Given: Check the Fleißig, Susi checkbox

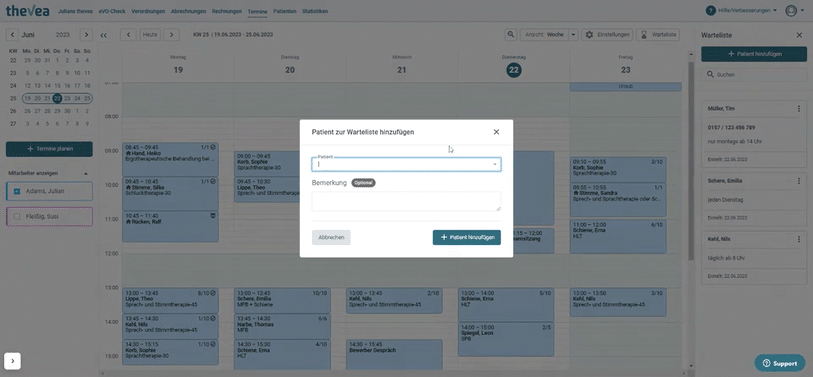Looking at the screenshot, I should (x=17, y=216).
